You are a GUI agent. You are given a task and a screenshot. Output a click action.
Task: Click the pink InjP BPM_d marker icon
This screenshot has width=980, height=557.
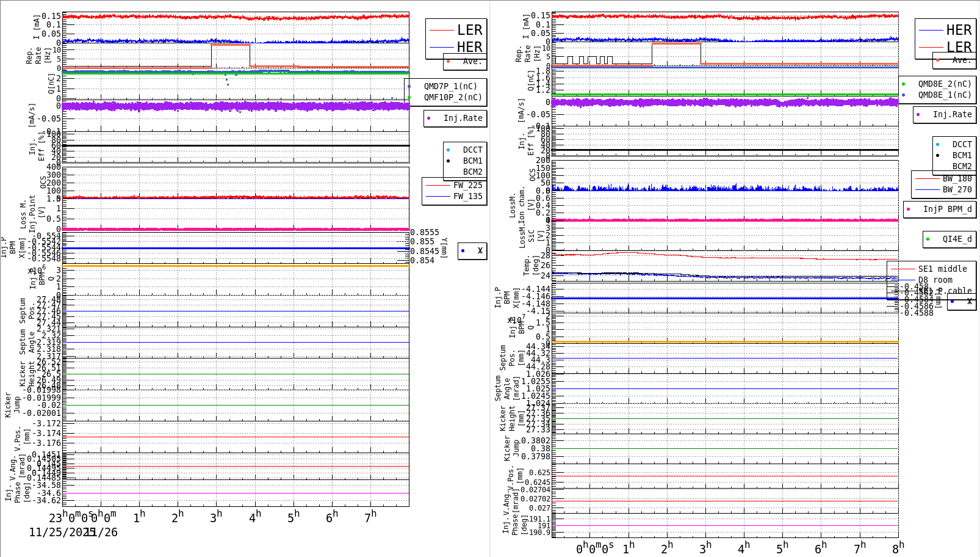pyautogui.click(x=909, y=209)
